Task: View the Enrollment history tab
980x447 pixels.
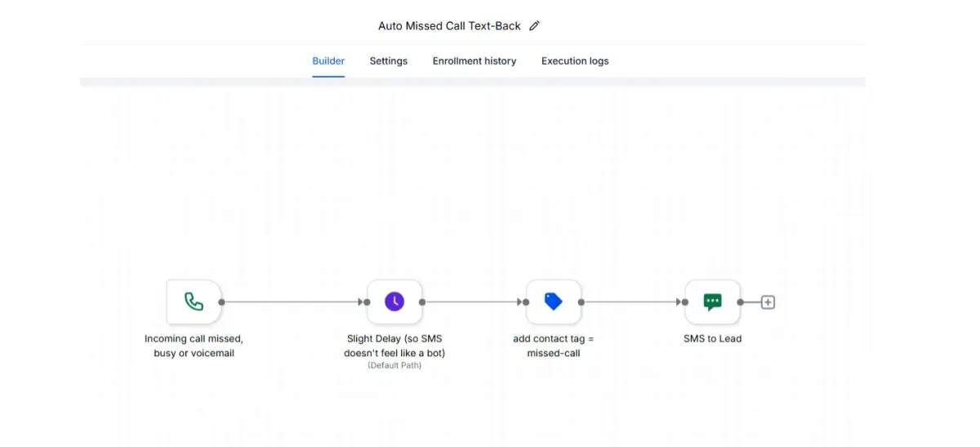Action: coord(474,61)
